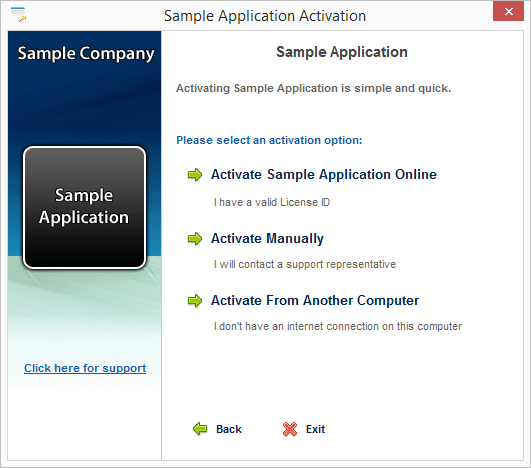Click 'I will contact a support representative' text
Viewport: 531px width, 468px height.
point(305,264)
